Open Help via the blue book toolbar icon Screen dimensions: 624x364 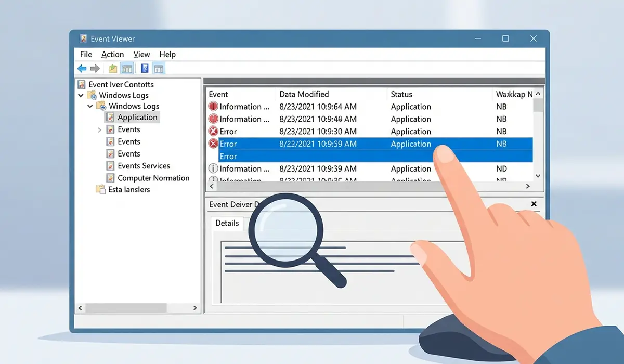tap(145, 68)
